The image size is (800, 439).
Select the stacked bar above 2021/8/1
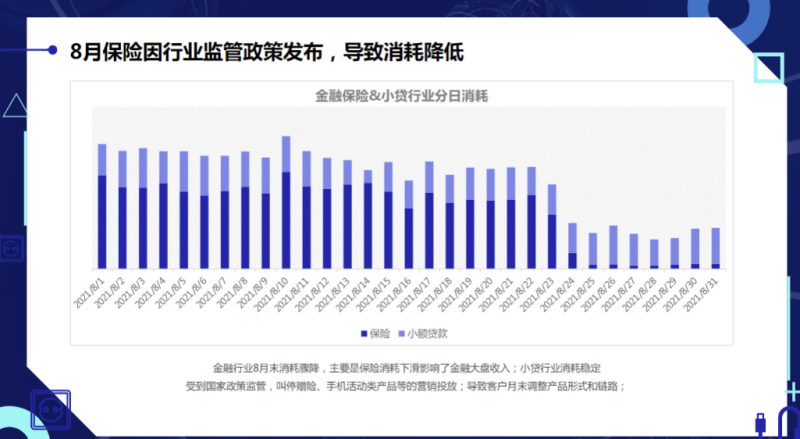click(x=102, y=206)
